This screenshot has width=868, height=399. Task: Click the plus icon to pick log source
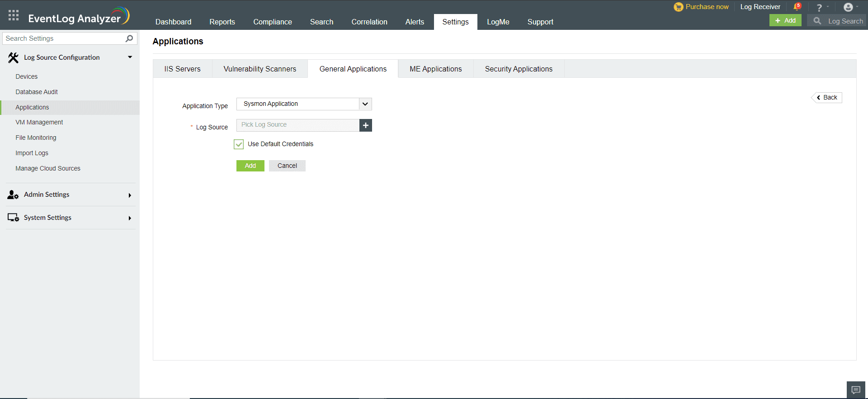[366, 125]
